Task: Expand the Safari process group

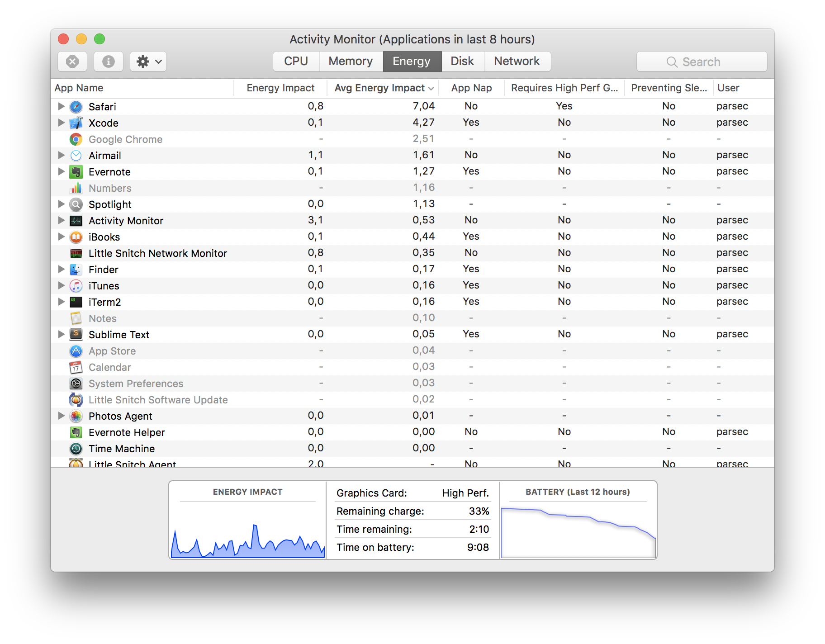Action: tap(62, 106)
